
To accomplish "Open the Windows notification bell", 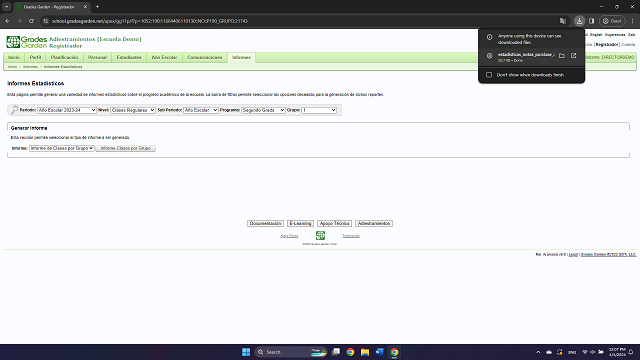I will (x=631, y=352).
